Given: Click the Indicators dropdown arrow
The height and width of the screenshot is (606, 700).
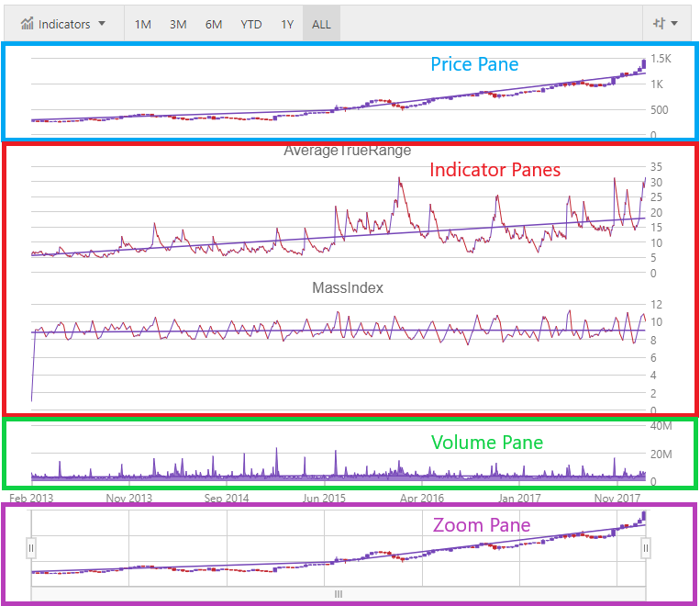Looking at the screenshot, I should [x=101, y=24].
